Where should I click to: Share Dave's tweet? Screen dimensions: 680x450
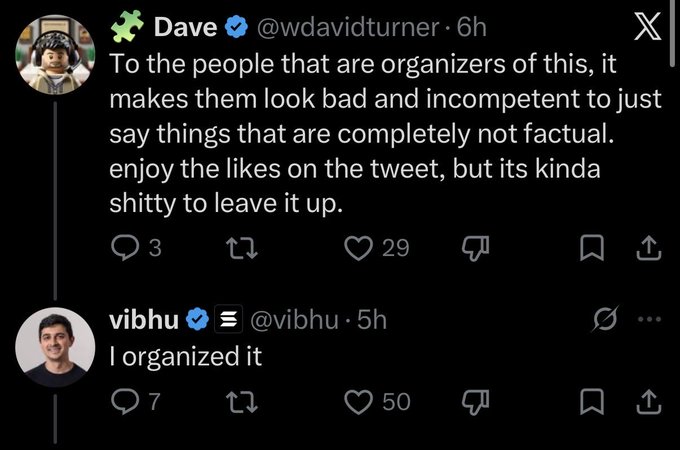pyautogui.click(x=649, y=248)
